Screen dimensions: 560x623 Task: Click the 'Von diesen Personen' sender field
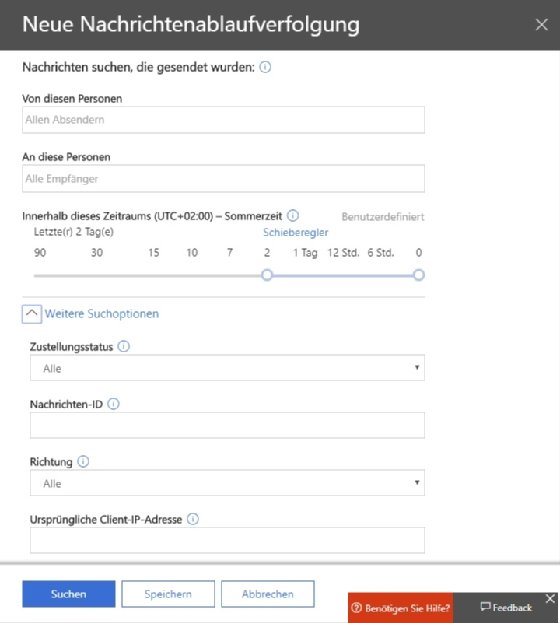[x=223, y=120]
